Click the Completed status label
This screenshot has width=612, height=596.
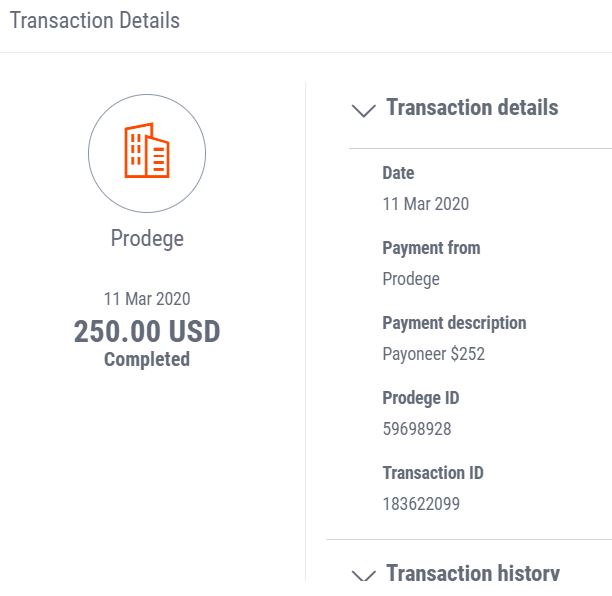(147, 359)
